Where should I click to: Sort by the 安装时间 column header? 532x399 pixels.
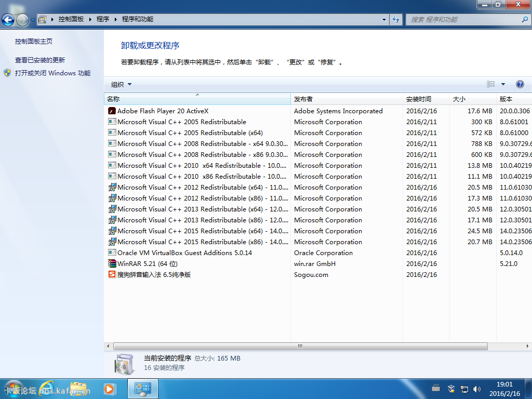pyautogui.click(x=426, y=99)
